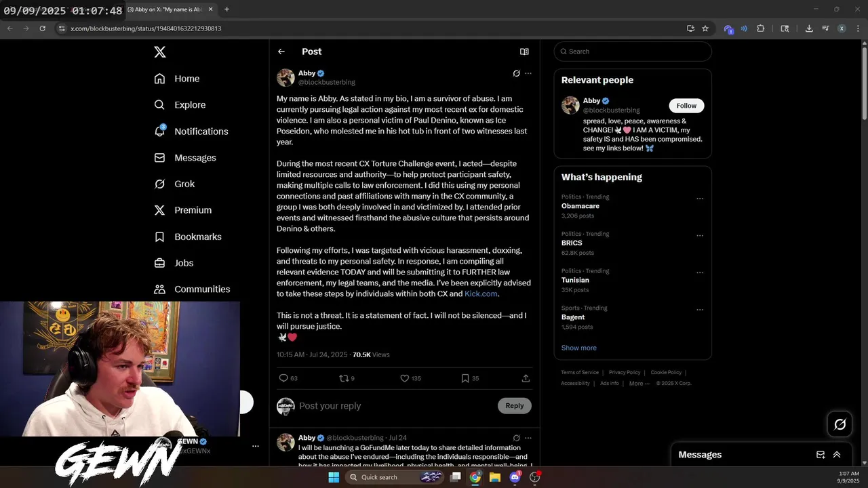Open the browser menu three dots
Screen dimensions: 868x488
pyautogui.click(x=858, y=28)
